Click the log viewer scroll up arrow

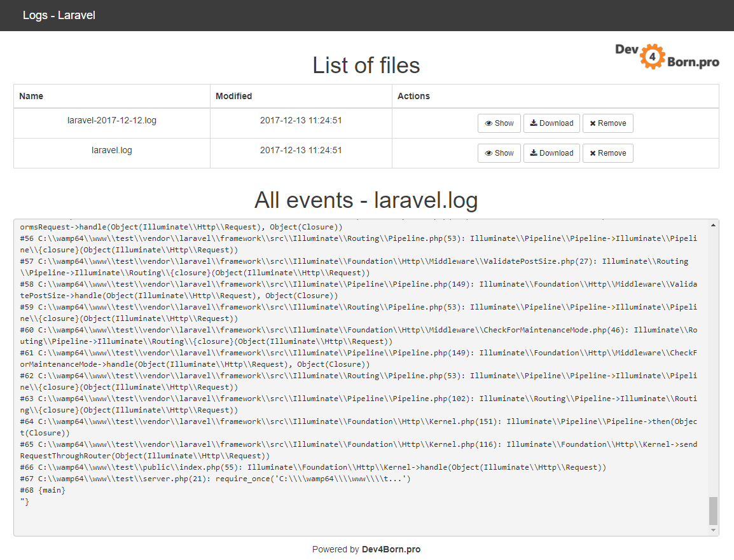point(713,226)
